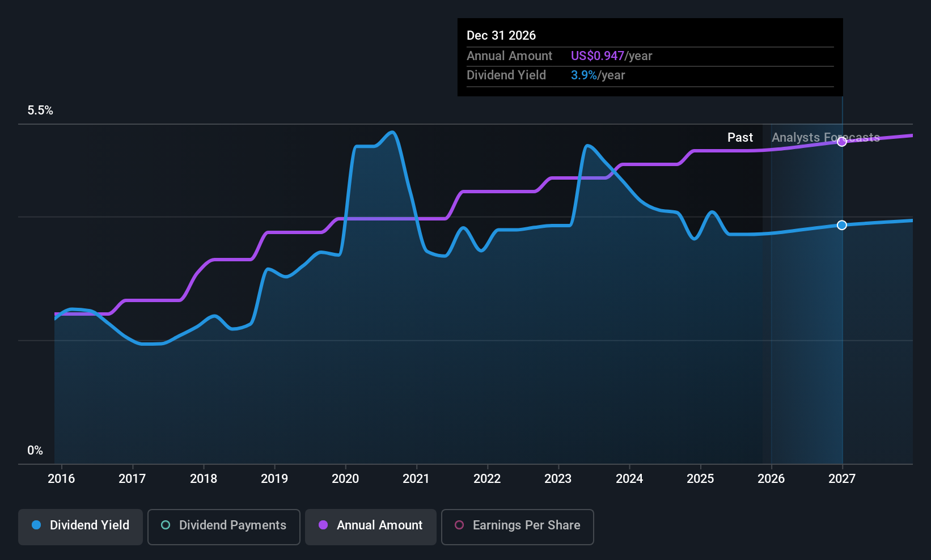The width and height of the screenshot is (931, 560).
Task: Click the blue Dividend Yield legend dot
Action: tap(36, 525)
